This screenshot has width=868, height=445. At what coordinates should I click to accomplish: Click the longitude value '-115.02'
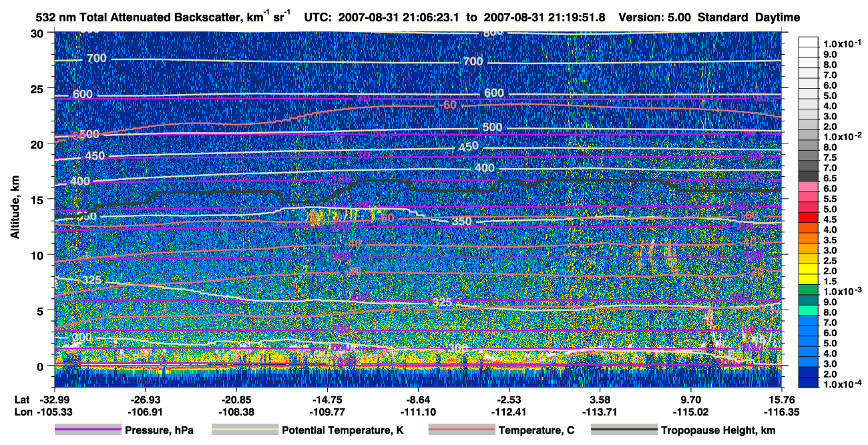pos(691,412)
